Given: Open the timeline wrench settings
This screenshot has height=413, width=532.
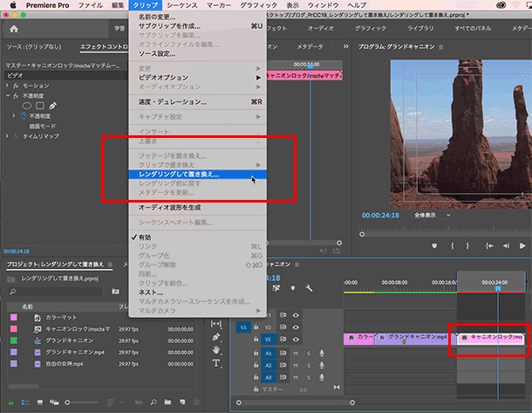Looking at the screenshot, I should click(309, 288).
